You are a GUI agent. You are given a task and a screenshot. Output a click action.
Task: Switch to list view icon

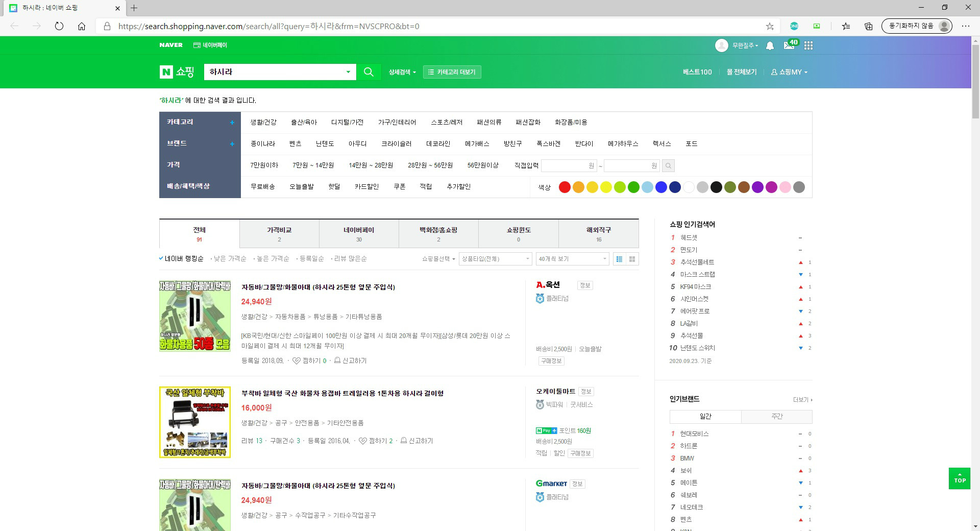(619, 259)
